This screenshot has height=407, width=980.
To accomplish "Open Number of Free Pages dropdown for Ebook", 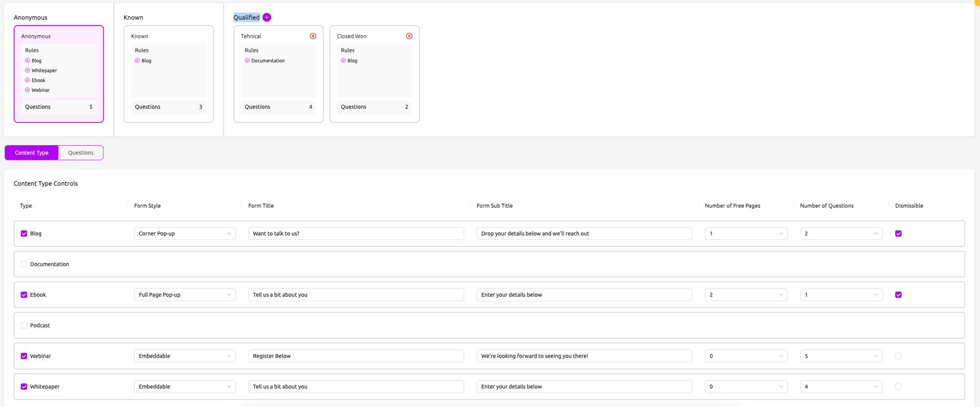I will [746, 295].
